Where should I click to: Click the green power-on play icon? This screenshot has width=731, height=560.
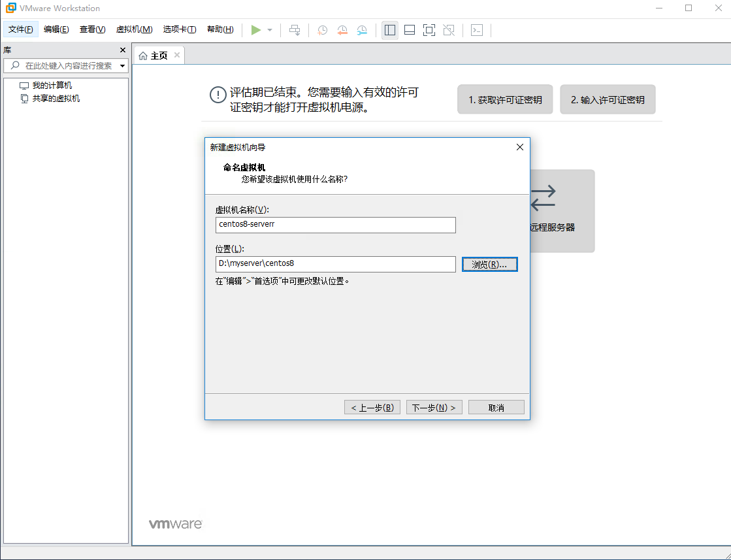(256, 30)
